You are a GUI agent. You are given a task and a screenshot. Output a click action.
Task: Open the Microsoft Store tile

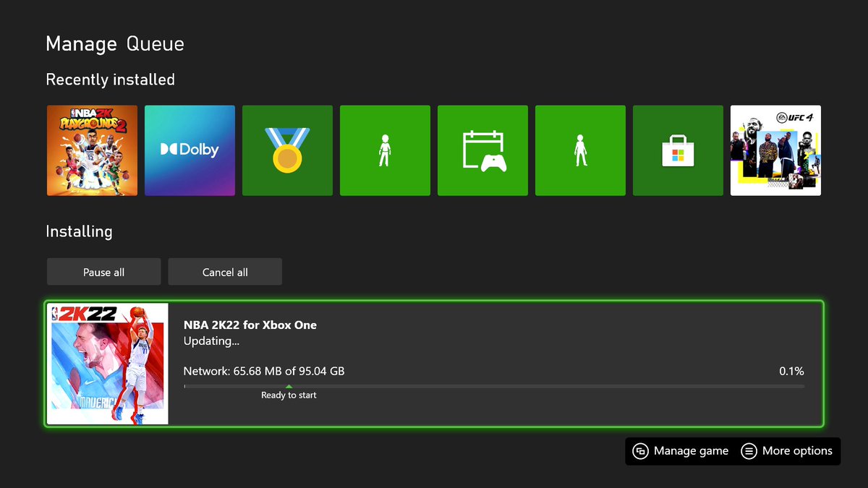678,150
